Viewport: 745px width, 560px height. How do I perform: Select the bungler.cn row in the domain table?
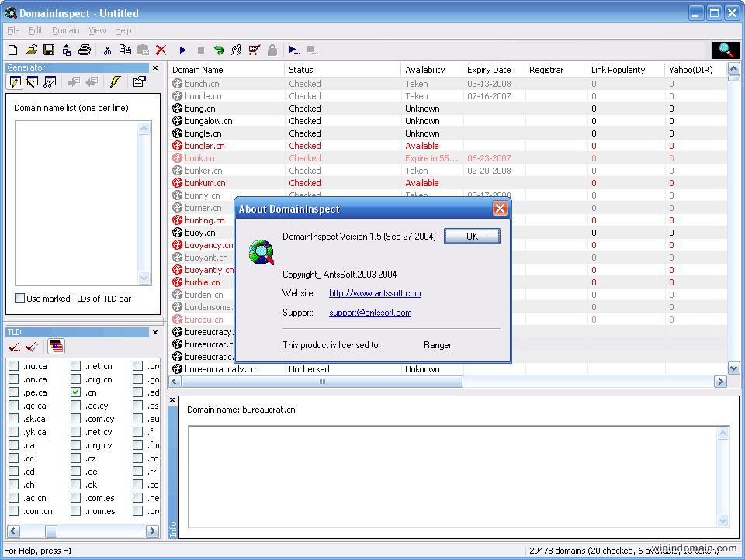(447, 146)
